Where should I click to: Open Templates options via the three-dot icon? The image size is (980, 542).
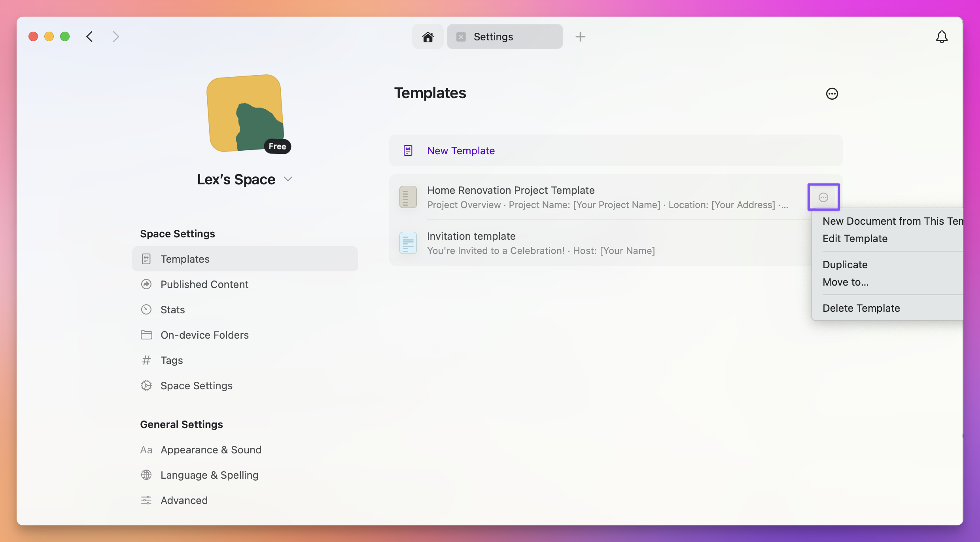click(x=832, y=93)
